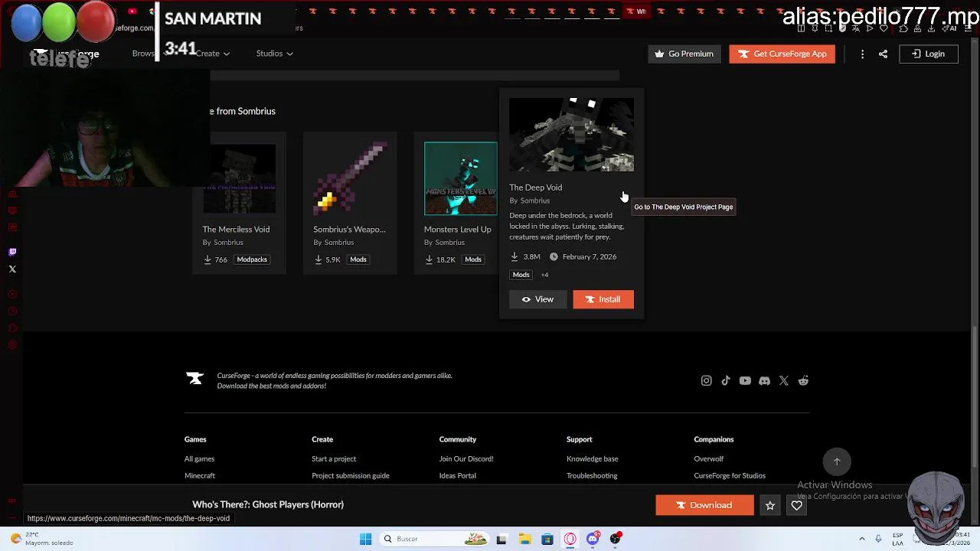Open The Merciless Void title link
This screenshot has height=551, width=980.
coord(236,230)
